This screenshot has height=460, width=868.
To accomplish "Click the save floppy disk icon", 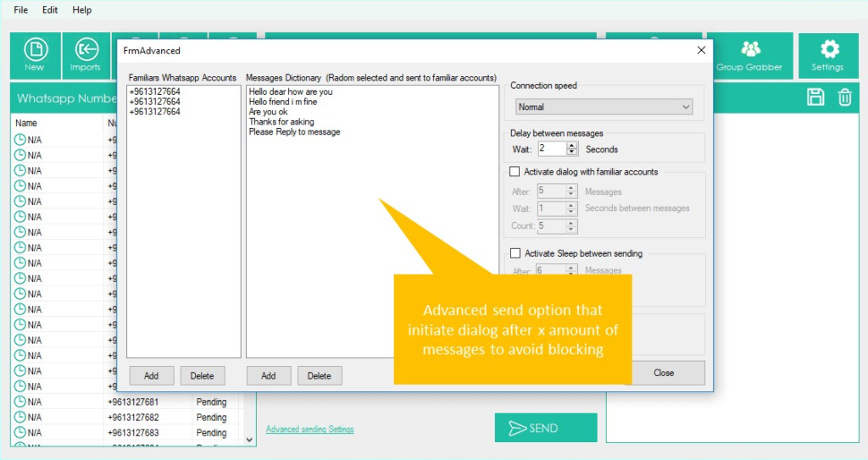I will [815, 97].
